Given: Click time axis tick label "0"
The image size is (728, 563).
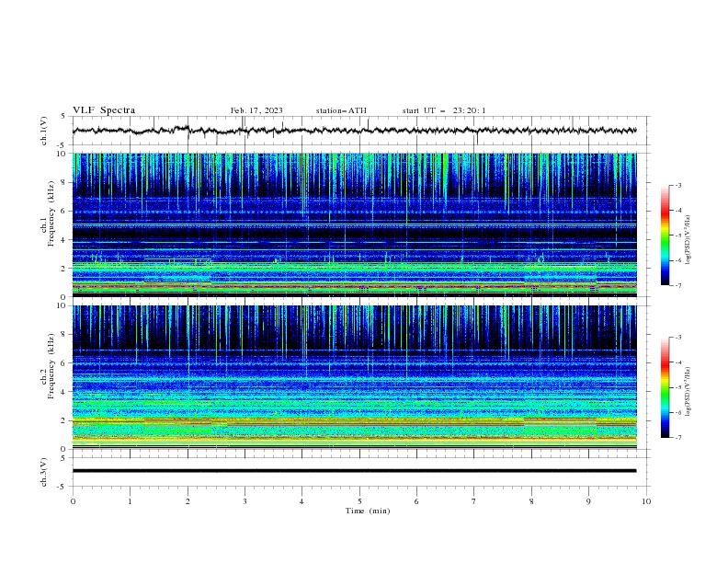Looking at the screenshot, I should 73,501.
